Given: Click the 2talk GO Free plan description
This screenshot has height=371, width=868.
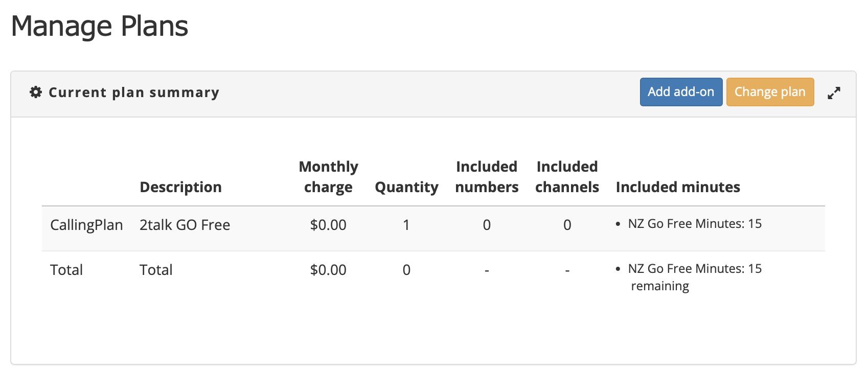Looking at the screenshot, I should [185, 225].
